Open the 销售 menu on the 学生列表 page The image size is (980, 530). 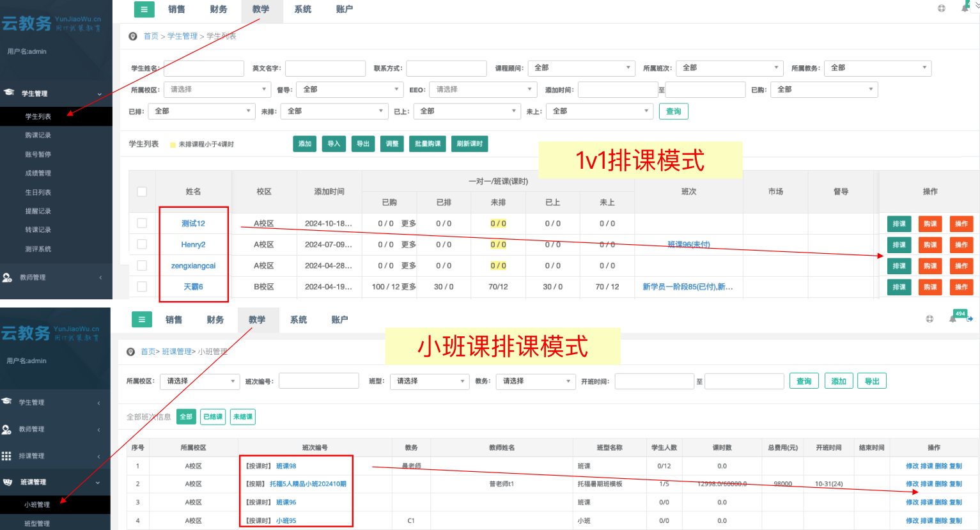pyautogui.click(x=176, y=10)
